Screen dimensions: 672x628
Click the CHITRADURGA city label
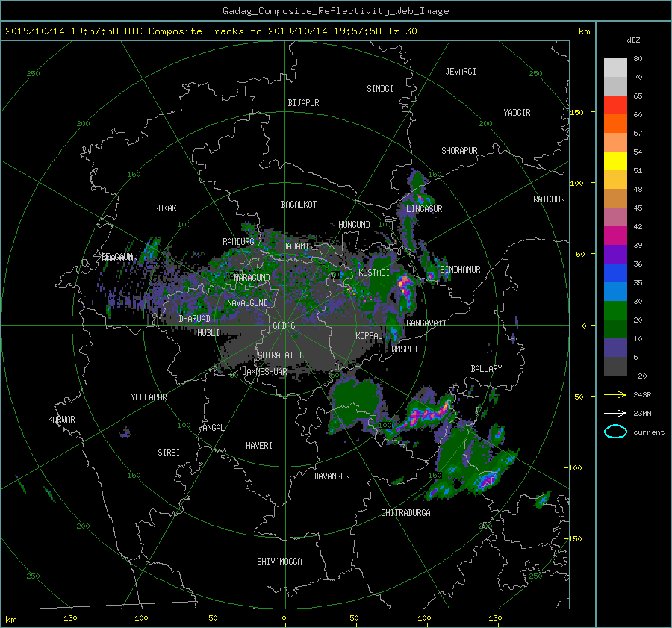click(x=405, y=513)
